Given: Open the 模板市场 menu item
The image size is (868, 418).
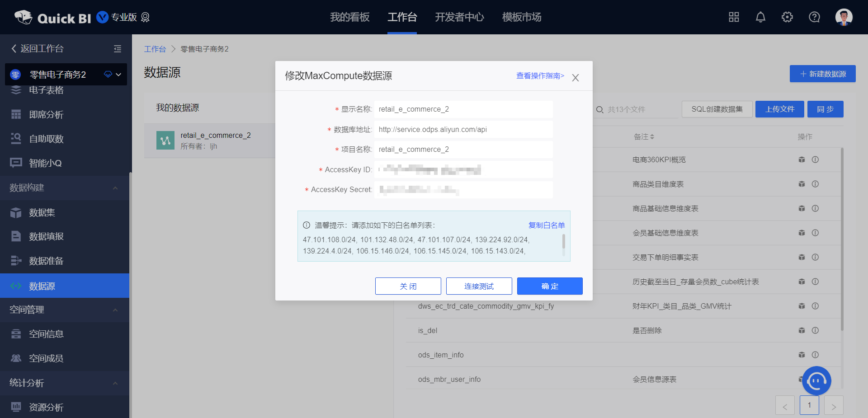Looking at the screenshot, I should [521, 17].
